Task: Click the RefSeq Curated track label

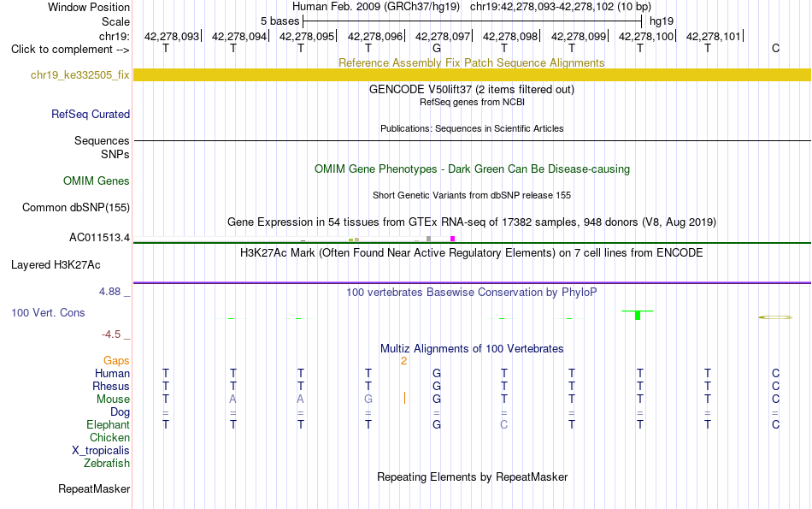Action: tap(91, 114)
